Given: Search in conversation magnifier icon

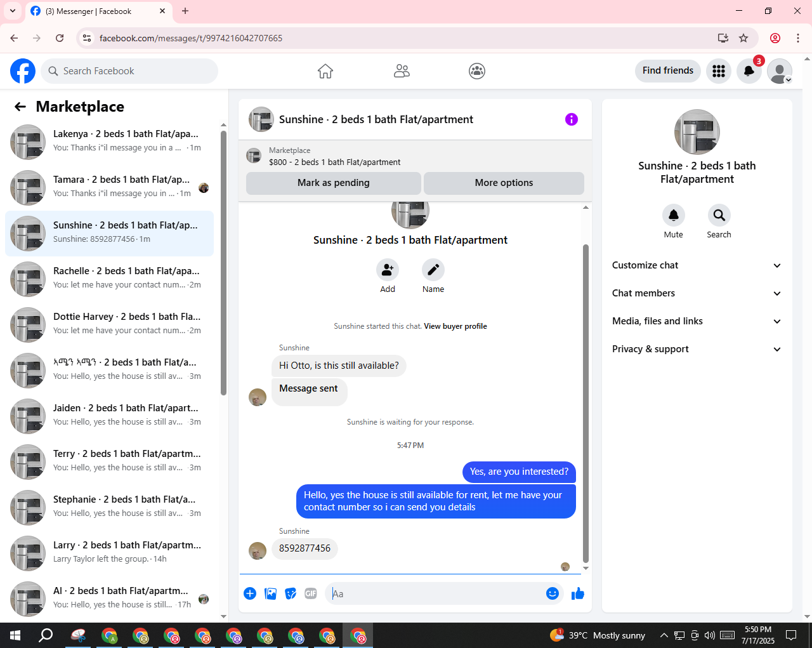Looking at the screenshot, I should 719,215.
